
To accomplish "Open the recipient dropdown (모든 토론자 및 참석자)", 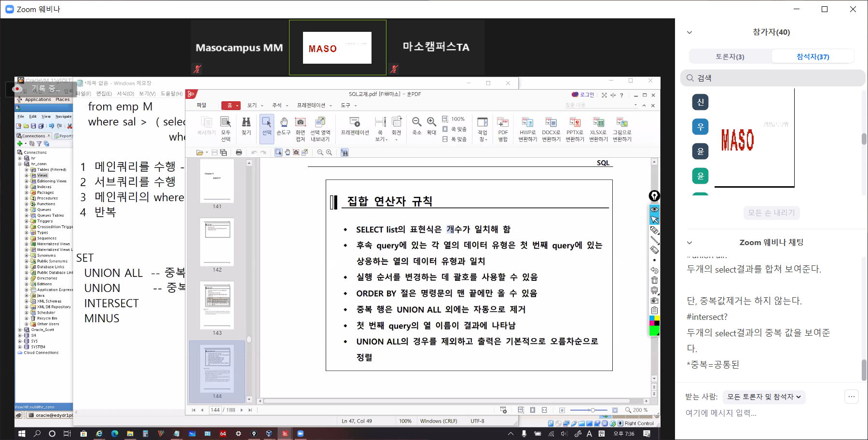I will (x=764, y=397).
